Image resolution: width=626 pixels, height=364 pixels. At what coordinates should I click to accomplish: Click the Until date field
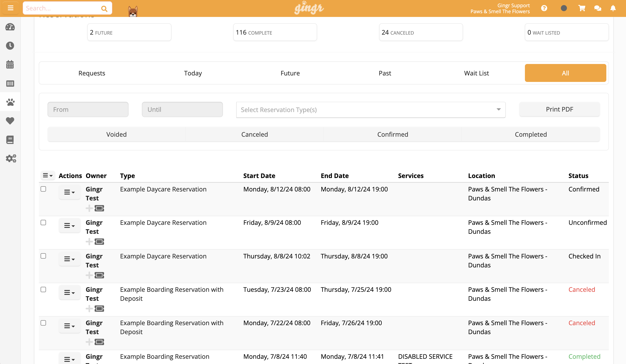[x=182, y=109]
